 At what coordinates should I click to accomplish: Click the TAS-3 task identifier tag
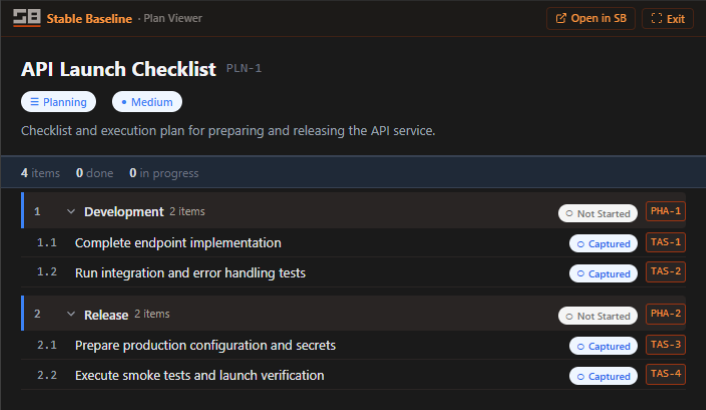666,345
